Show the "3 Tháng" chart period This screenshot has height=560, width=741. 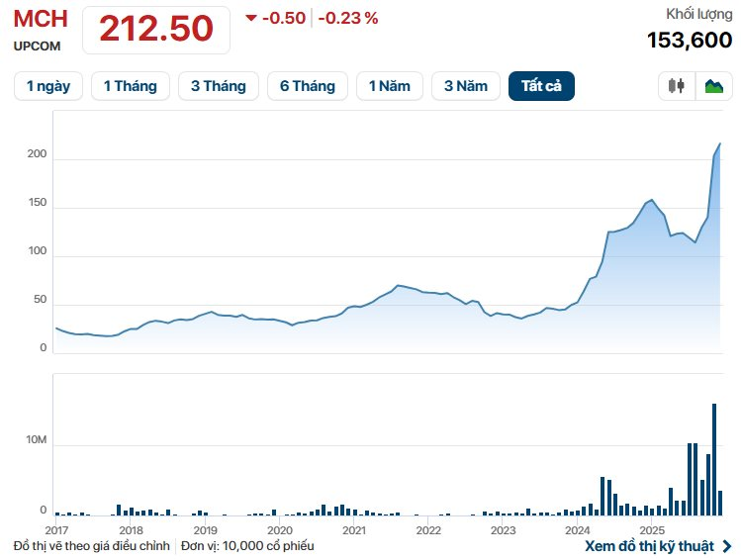[218, 86]
